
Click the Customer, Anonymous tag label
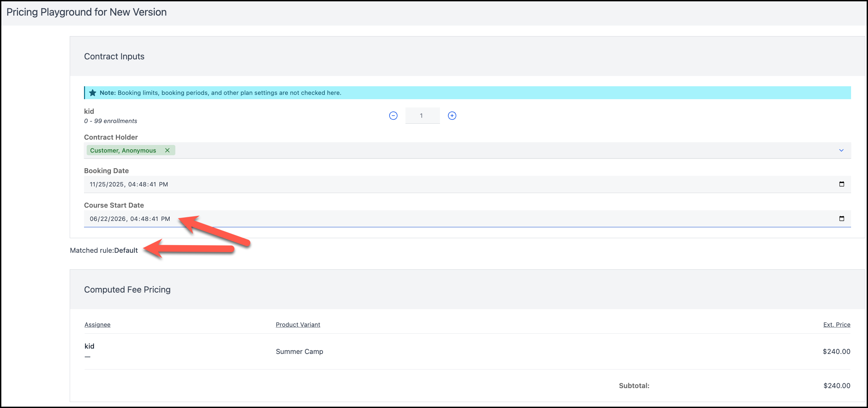click(x=123, y=151)
